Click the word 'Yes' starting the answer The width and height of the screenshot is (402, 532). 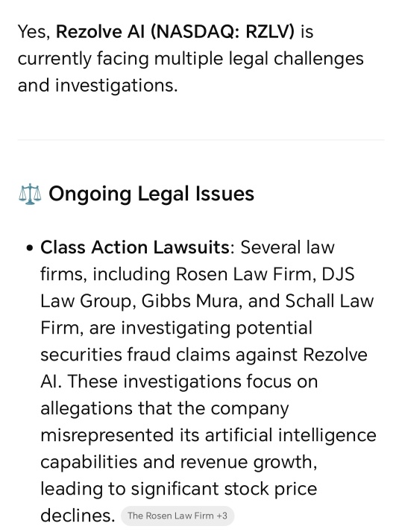click(32, 32)
